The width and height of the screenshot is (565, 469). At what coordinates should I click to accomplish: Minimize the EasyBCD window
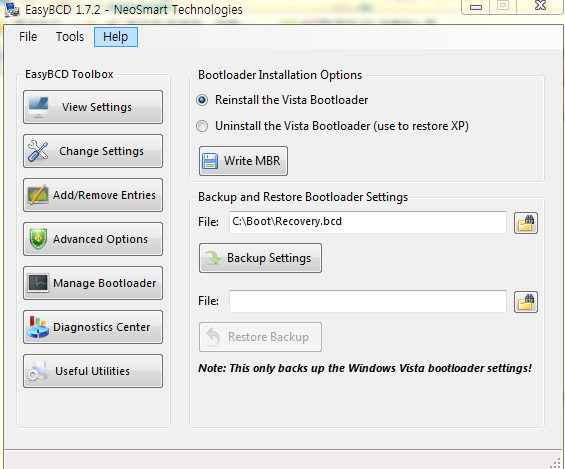tap(476, 6)
